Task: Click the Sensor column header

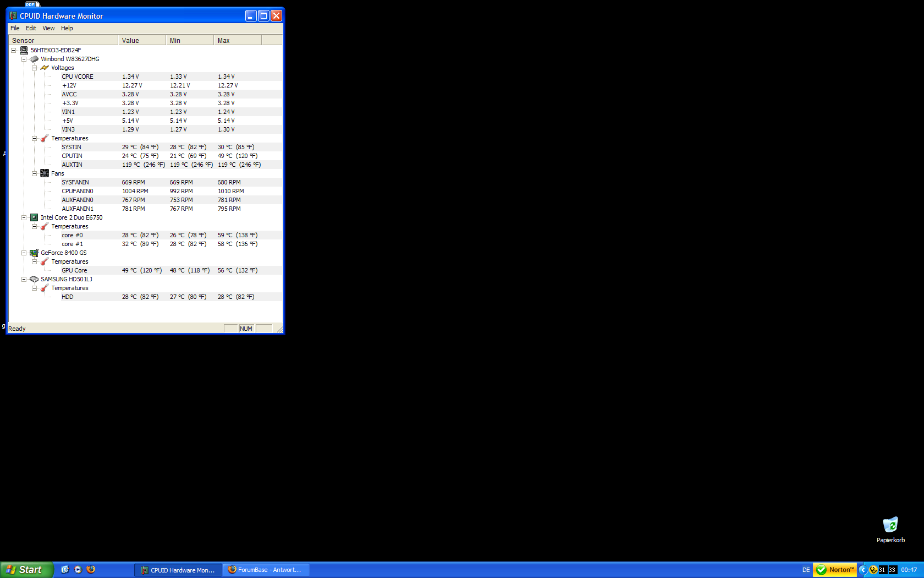Action: click(63, 40)
